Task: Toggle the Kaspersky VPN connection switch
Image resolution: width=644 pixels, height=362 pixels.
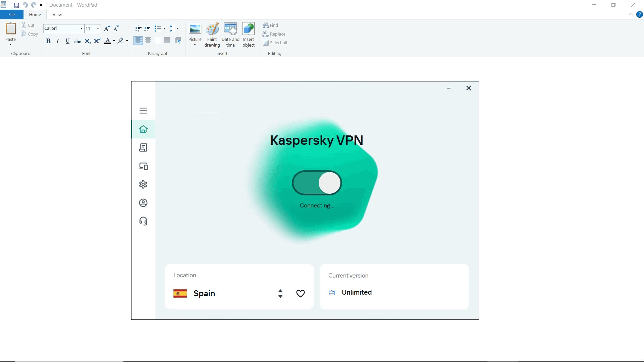Action: tap(317, 183)
